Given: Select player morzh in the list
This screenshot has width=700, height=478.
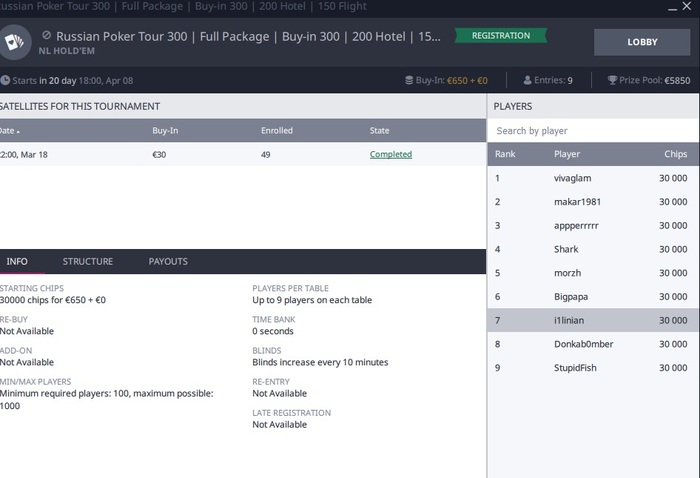Looking at the screenshot, I should point(593,273).
